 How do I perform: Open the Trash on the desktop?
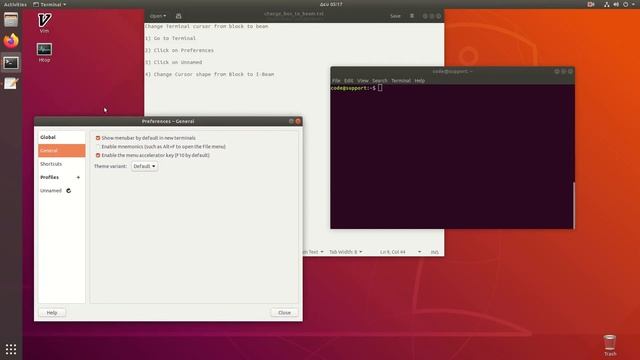point(610,345)
